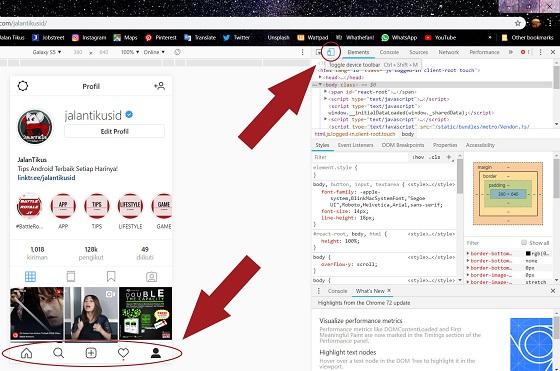The width and height of the screenshot is (560, 371).
Task: Open the Maps bookmark
Action: click(125, 37)
